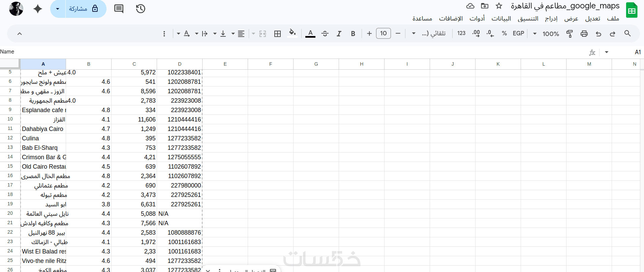Click the user profile avatar
Screen dimensions: 644x272
[16, 9]
